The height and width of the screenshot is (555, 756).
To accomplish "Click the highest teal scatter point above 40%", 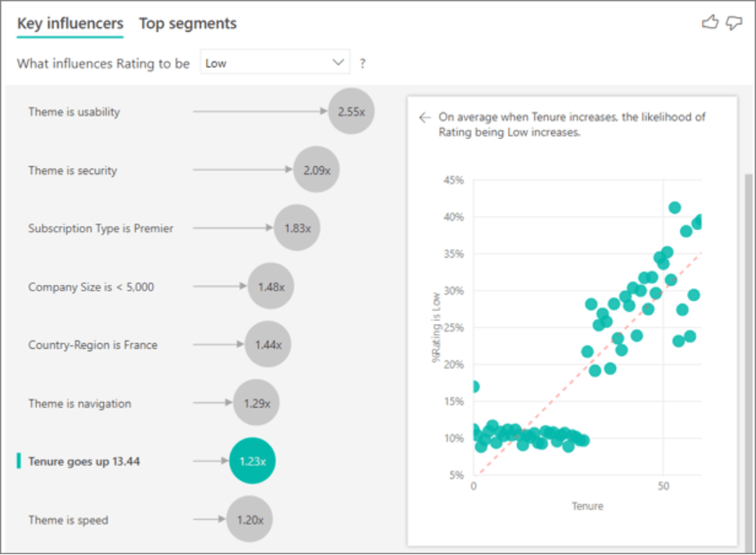I will [674, 207].
